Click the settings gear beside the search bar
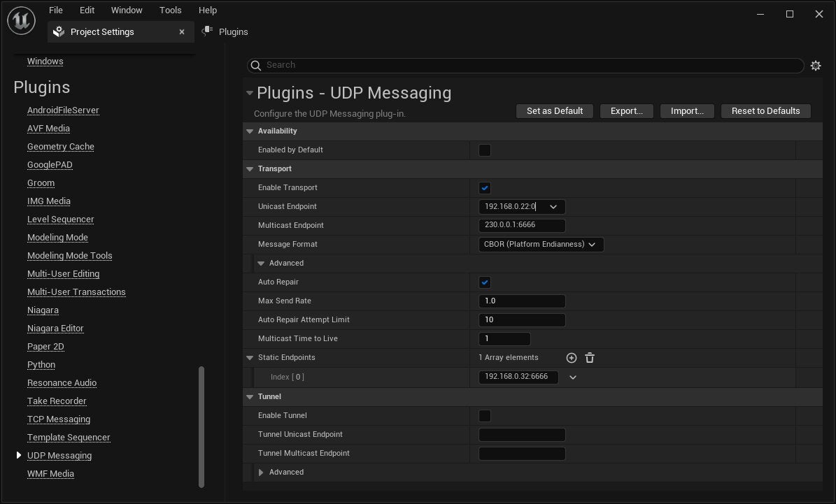 pyautogui.click(x=816, y=65)
